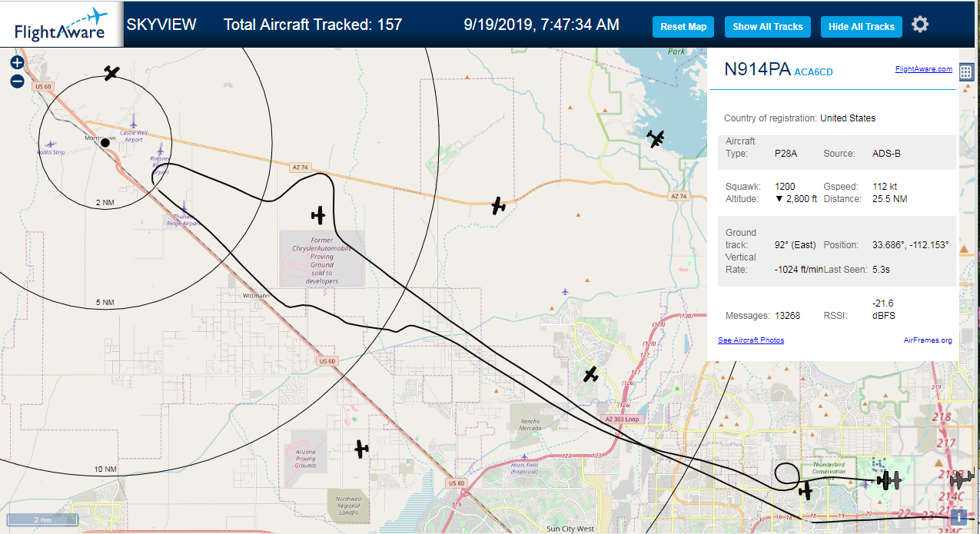This screenshot has height=534, width=980.
Task: Click Thunder Ridge Airpark symbol
Action: tap(184, 207)
